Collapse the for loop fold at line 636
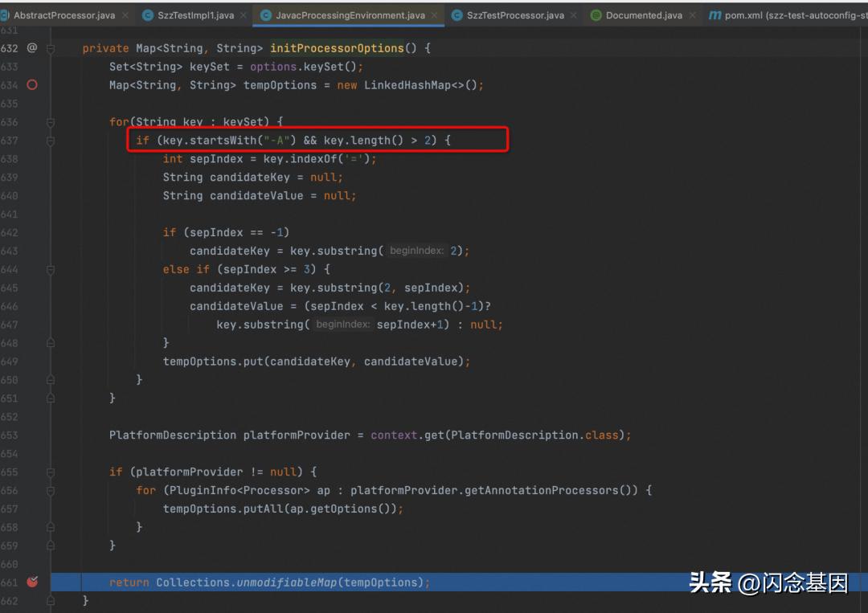868x613 pixels. (50, 121)
